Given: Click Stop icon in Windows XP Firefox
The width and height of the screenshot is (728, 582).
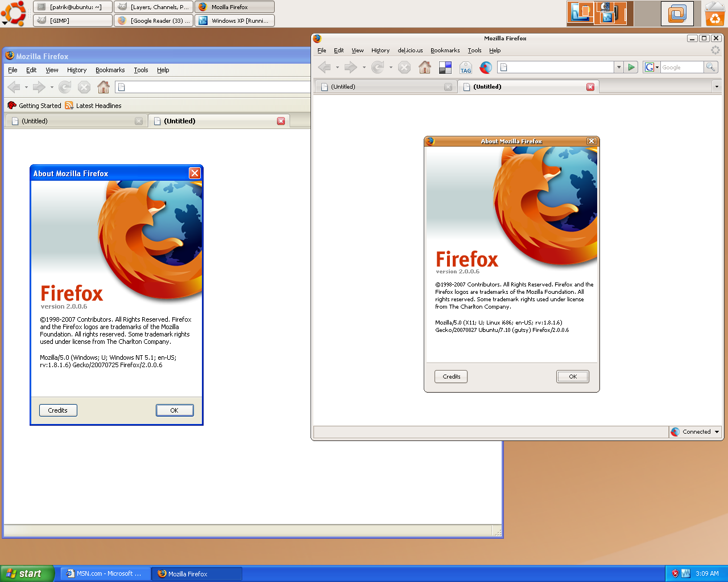Looking at the screenshot, I should 84,87.
